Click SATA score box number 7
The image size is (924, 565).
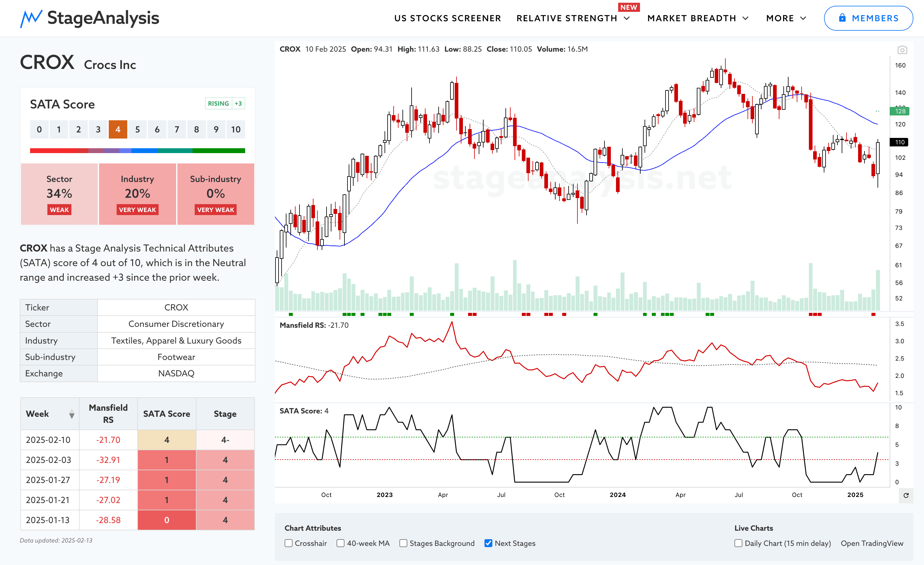pyautogui.click(x=177, y=129)
